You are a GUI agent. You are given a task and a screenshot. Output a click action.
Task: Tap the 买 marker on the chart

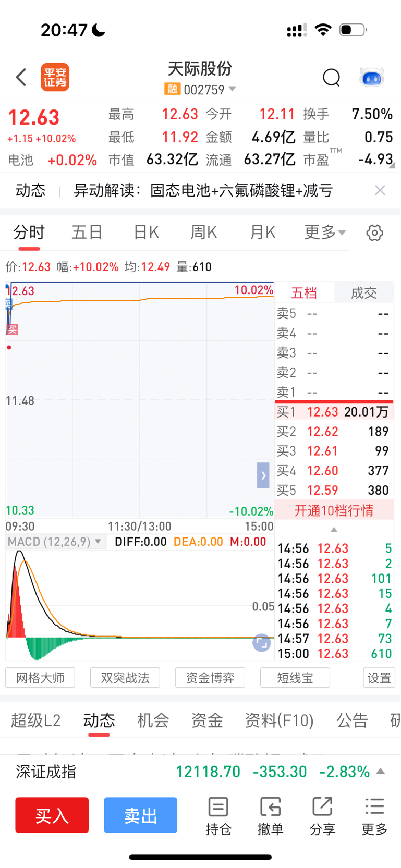point(13,329)
